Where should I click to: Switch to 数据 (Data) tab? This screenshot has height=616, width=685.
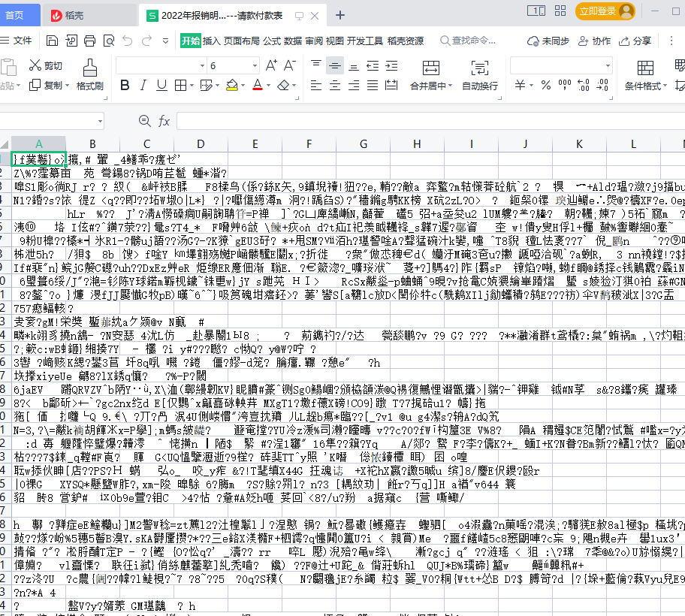pyautogui.click(x=293, y=41)
